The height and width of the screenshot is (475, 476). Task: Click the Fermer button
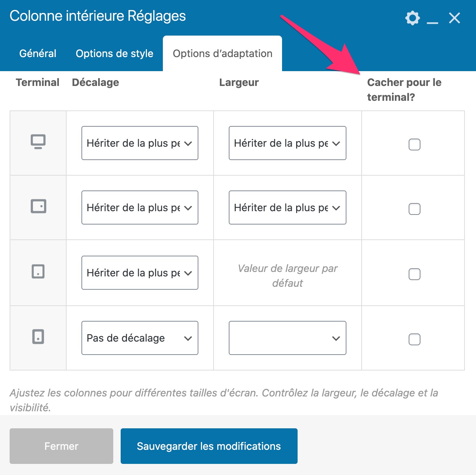(61, 446)
